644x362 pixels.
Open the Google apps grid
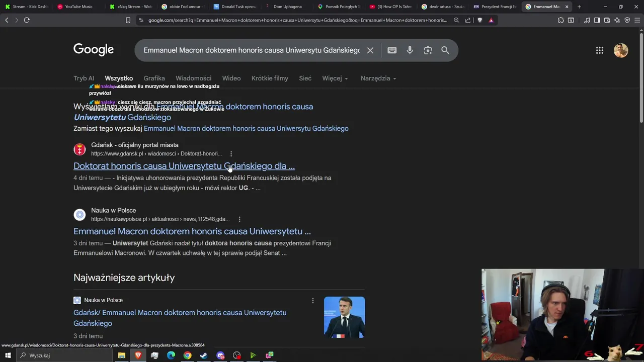[x=600, y=50]
